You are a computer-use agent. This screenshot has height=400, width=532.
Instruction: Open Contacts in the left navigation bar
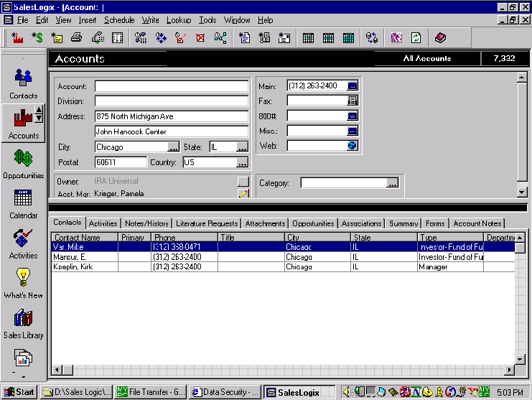(x=24, y=84)
